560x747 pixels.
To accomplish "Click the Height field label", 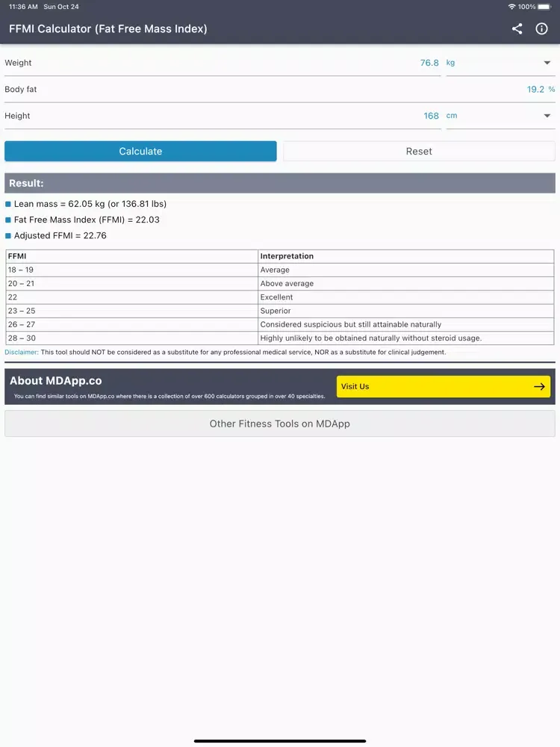I will point(17,116).
